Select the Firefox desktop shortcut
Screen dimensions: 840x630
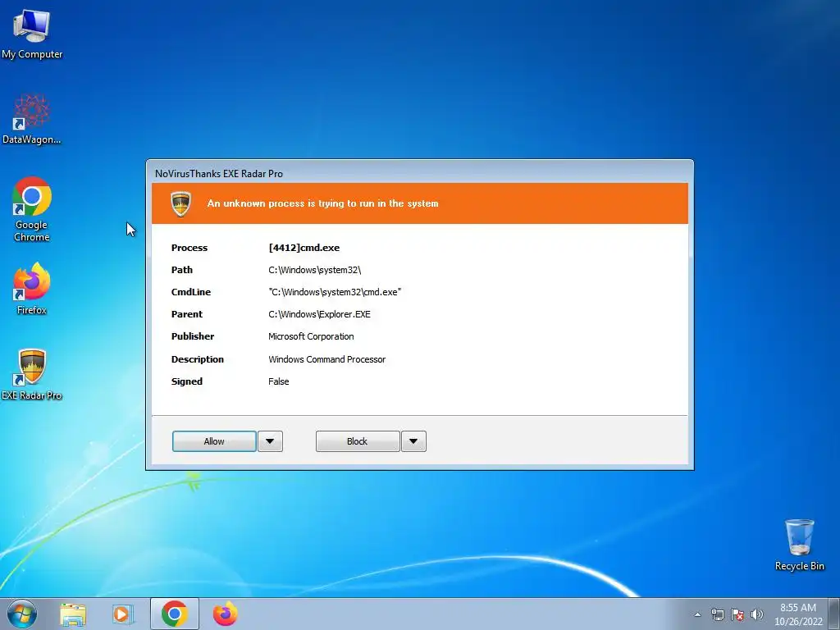[32, 288]
